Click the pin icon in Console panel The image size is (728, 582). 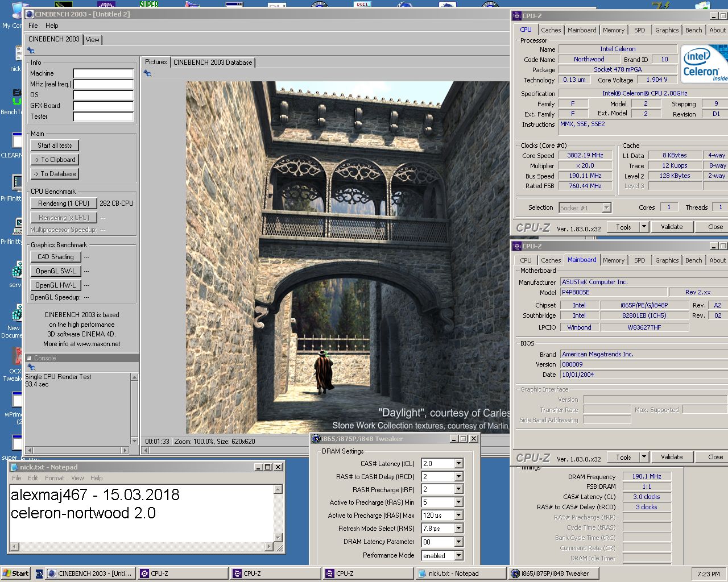point(31,367)
